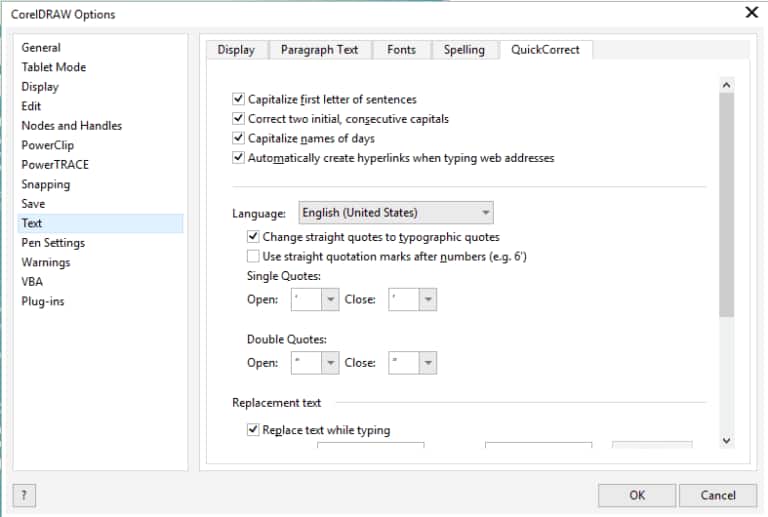Switch to the Fonts tab
Image resolution: width=768 pixels, height=517 pixels.
[x=401, y=50]
